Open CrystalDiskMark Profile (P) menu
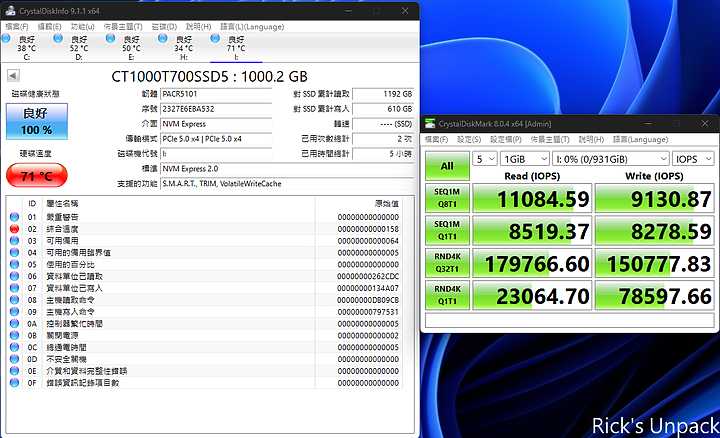The image size is (720, 438). pos(506,139)
